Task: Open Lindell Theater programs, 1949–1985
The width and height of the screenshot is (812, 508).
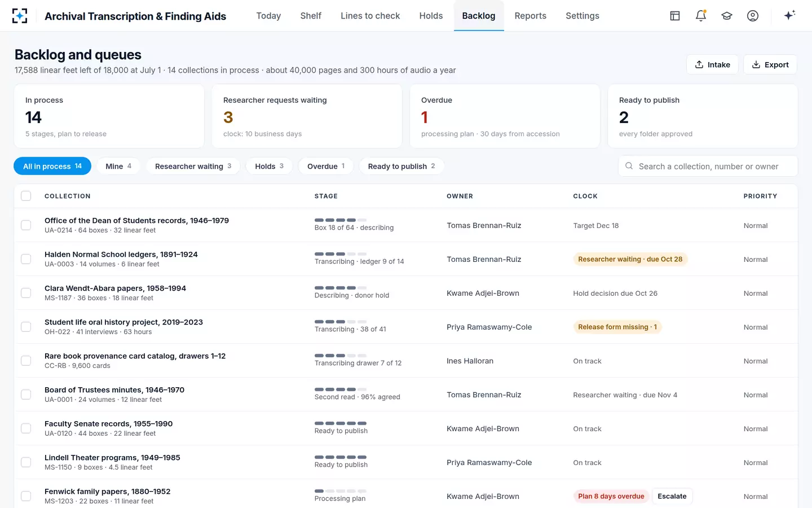Action: point(112,457)
